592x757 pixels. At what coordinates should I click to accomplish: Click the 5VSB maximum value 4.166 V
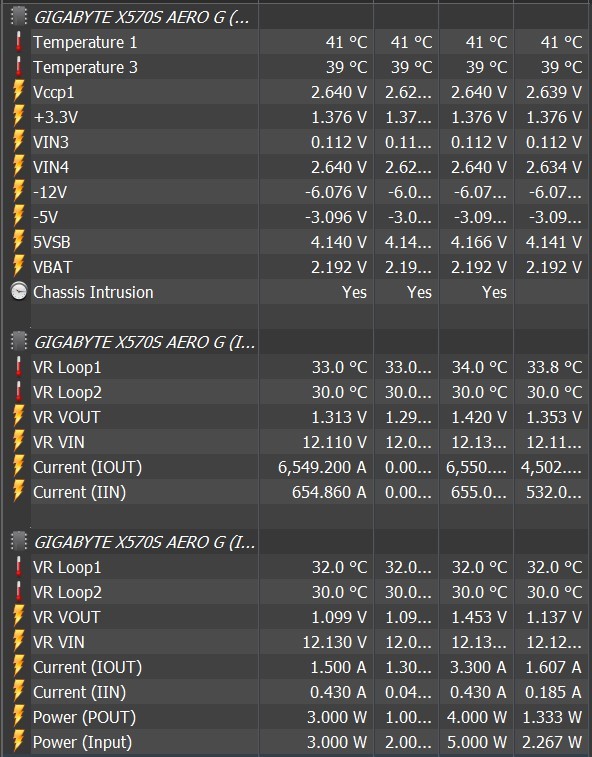479,242
